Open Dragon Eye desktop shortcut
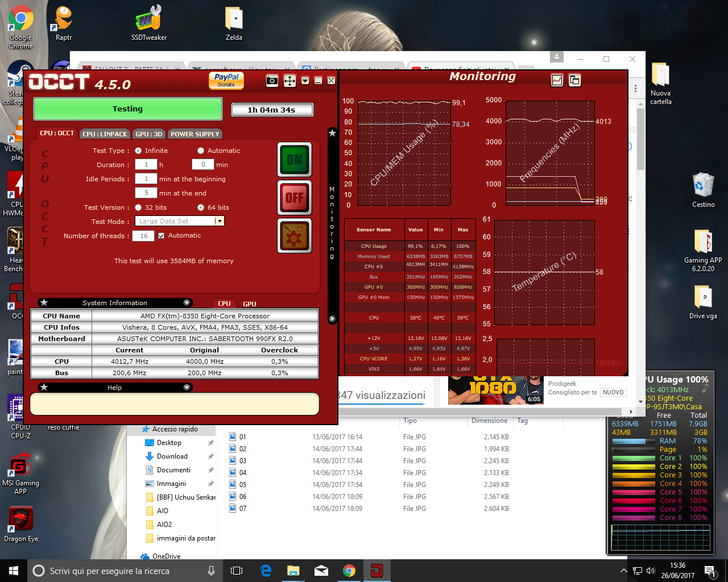The height and width of the screenshot is (582, 728). pos(21,524)
